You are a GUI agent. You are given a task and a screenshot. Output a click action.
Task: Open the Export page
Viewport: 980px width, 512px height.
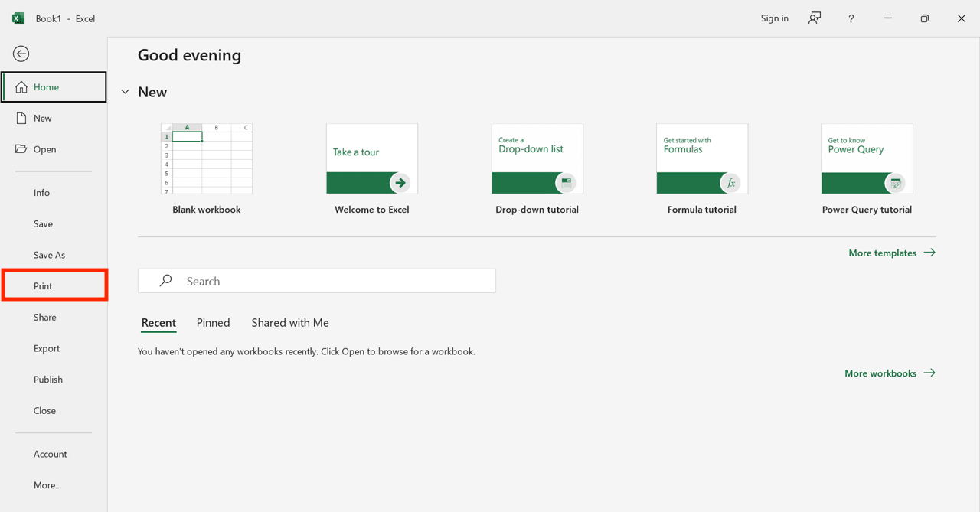[54, 348]
